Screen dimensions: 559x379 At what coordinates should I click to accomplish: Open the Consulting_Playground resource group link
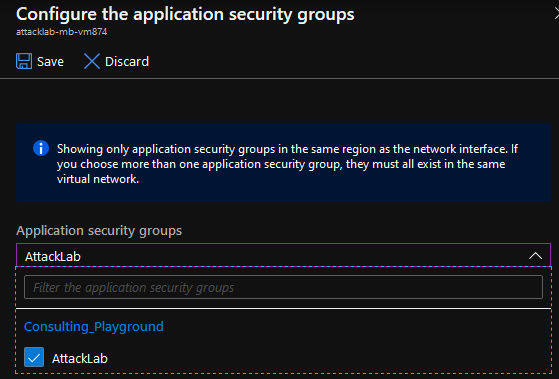click(94, 327)
